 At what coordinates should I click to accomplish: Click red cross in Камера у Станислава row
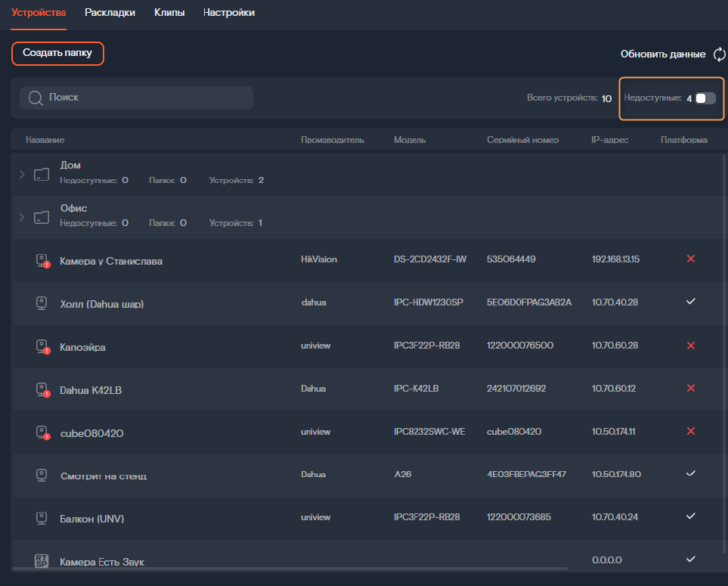click(x=691, y=259)
